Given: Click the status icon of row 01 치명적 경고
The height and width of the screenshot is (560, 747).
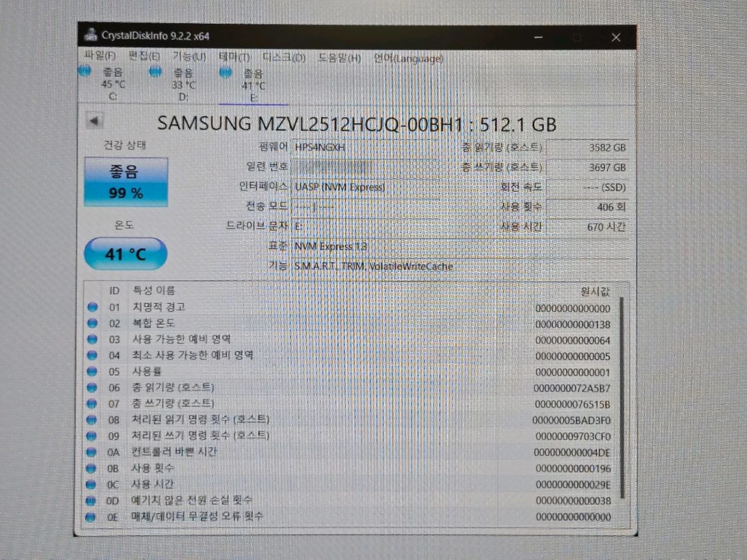Looking at the screenshot, I should 93,307.
